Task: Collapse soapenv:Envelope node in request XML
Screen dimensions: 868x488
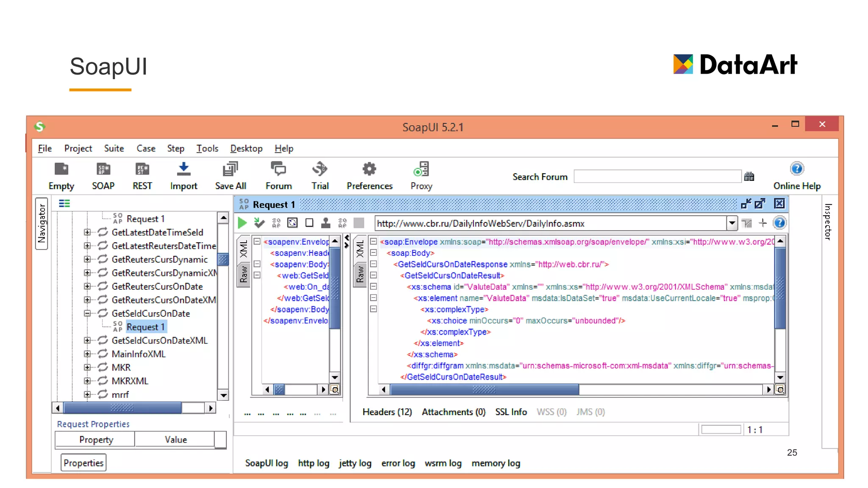Action: (x=257, y=241)
